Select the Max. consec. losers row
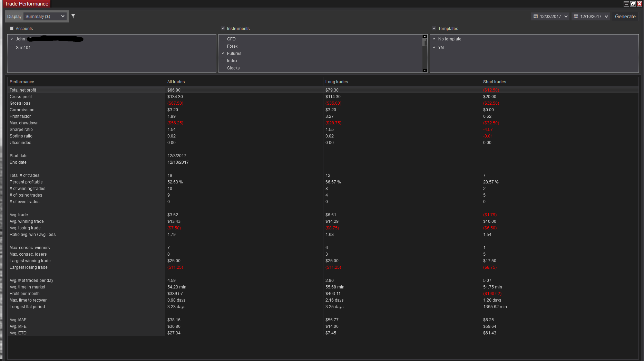The image size is (644, 361). 323,254
